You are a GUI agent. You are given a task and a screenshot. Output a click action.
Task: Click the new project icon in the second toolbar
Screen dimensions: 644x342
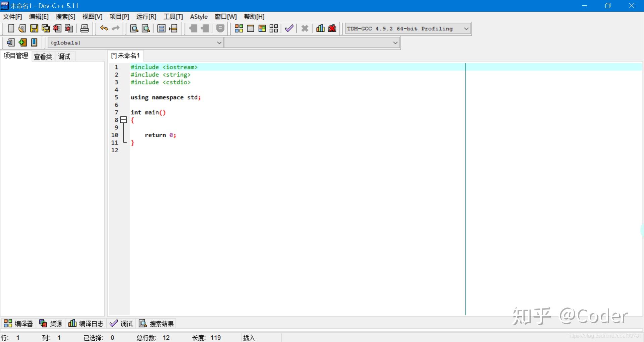pos(11,43)
